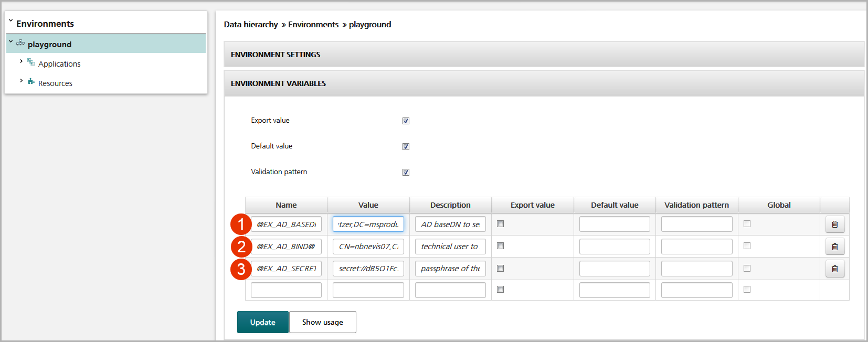
Task: Click the @EX_AD_BASEDN name field
Action: [x=286, y=224]
